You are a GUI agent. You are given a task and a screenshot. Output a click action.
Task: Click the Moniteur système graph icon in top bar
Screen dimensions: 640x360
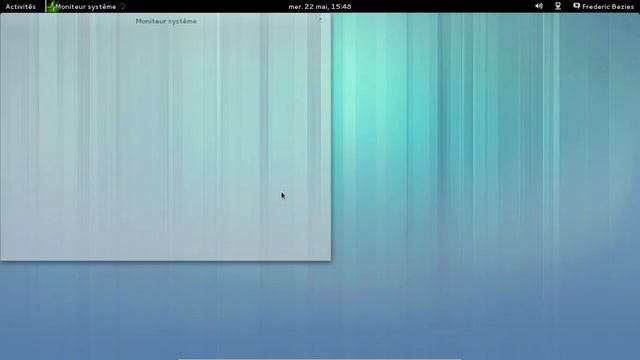52,7
